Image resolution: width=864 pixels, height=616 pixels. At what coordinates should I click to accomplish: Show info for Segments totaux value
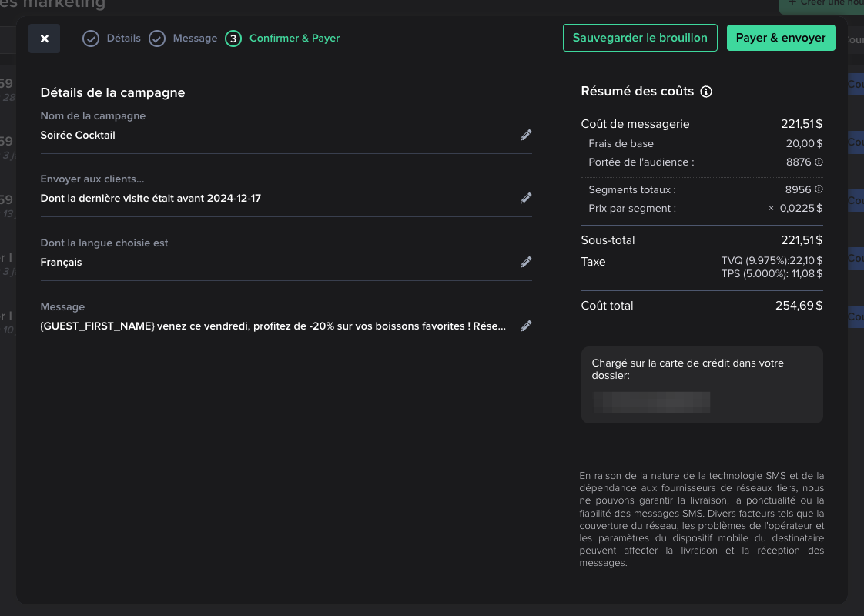click(x=819, y=189)
